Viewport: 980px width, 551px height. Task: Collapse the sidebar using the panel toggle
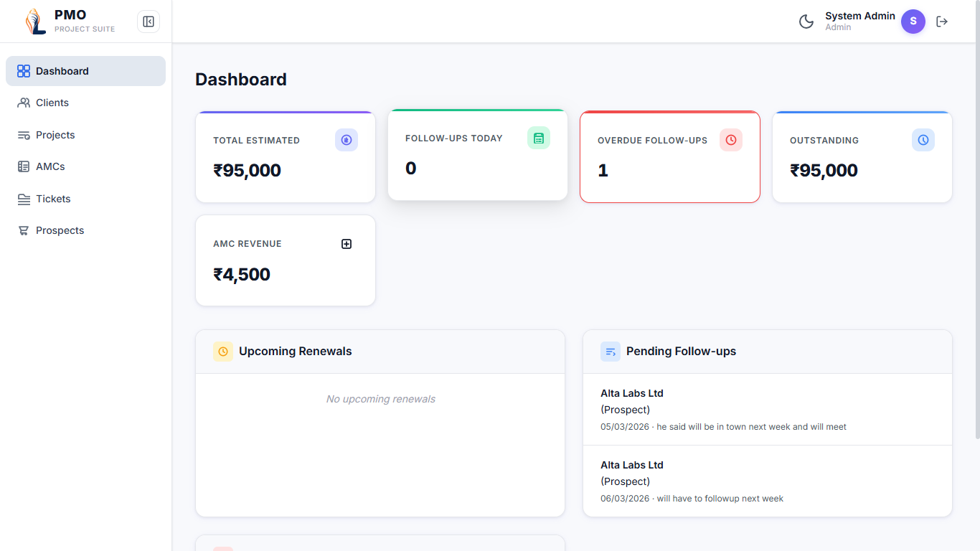click(149, 22)
